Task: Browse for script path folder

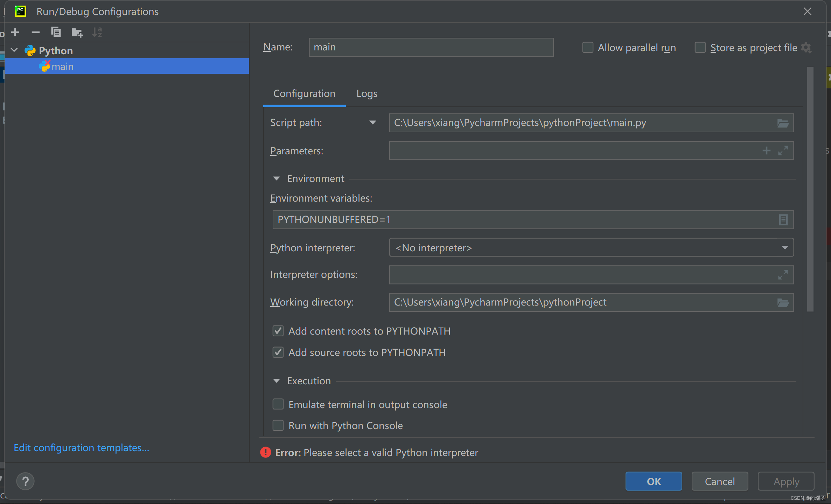Action: (x=783, y=123)
